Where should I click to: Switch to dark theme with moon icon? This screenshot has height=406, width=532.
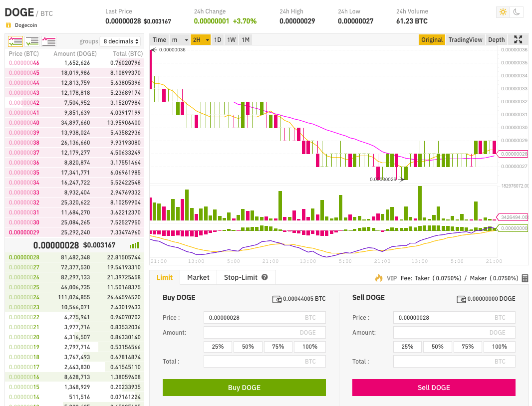pyautogui.click(x=517, y=12)
